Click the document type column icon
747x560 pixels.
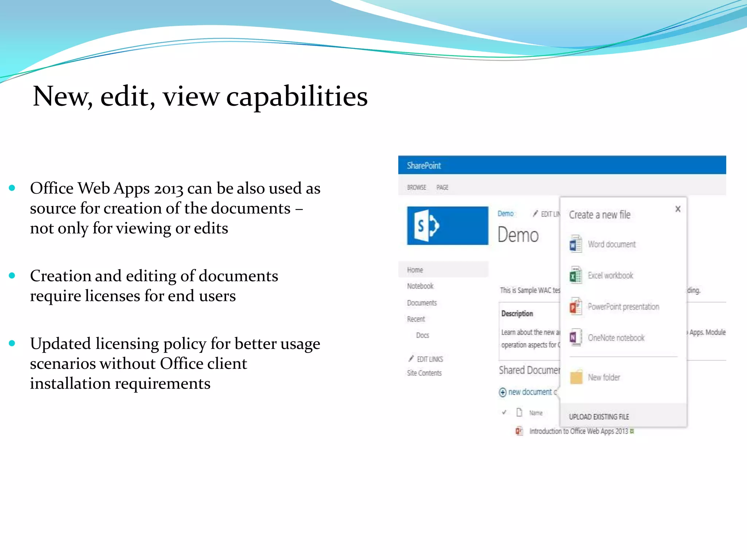click(x=519, y=412)
